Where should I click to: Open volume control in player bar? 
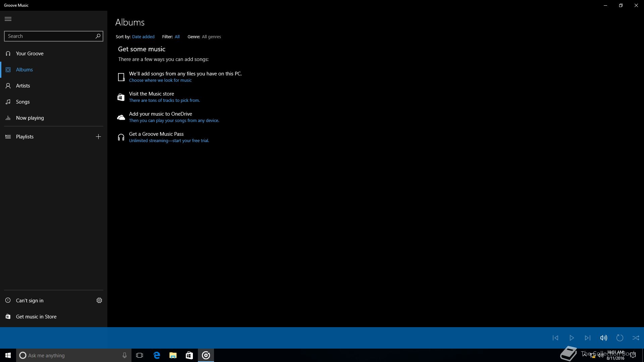click(x=604, y=338)
